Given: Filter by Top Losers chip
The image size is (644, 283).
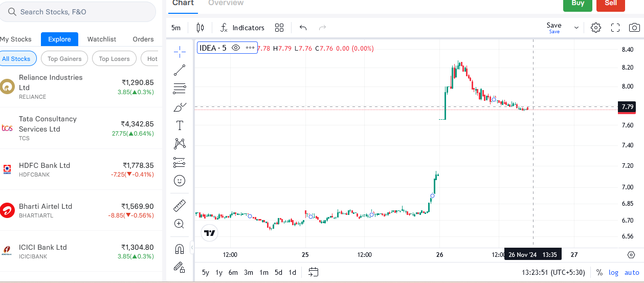Looking at the screenshot, I should pyautogui.click(x=114, y=59).
